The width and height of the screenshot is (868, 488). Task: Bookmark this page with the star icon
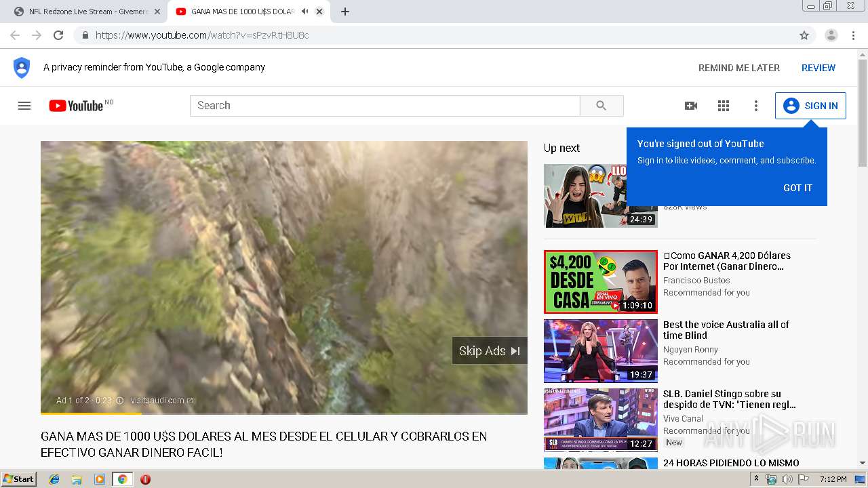point(804,35)
